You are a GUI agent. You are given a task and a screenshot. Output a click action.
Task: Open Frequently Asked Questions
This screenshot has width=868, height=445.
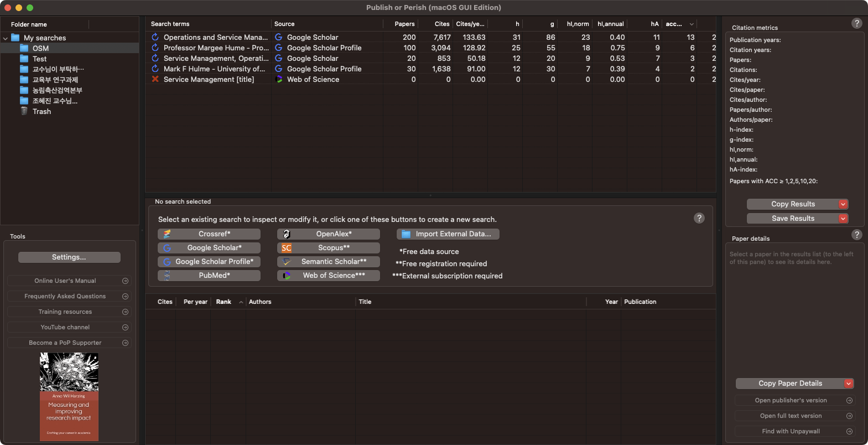tap(69, 297)
